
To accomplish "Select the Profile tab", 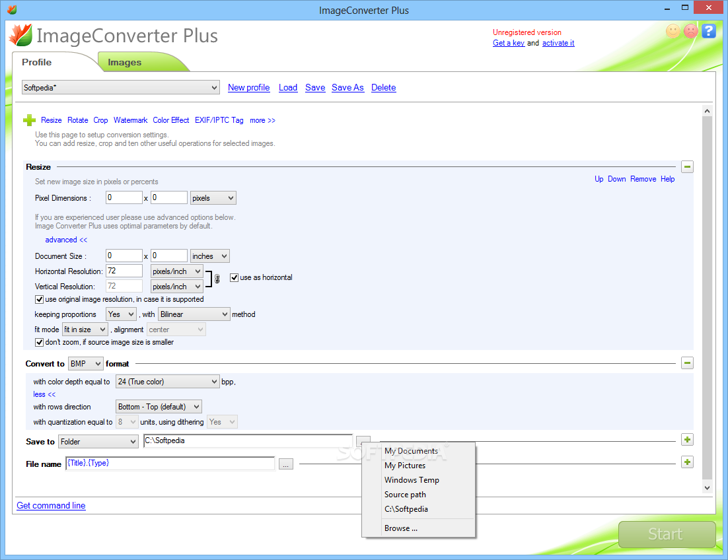I will (37, 62).
